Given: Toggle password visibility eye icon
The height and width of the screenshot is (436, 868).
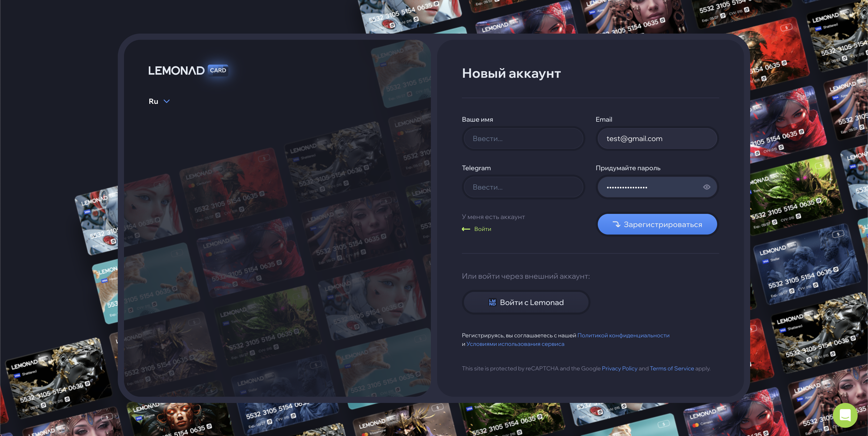Looking at the screenshot, I should point(707,187).
